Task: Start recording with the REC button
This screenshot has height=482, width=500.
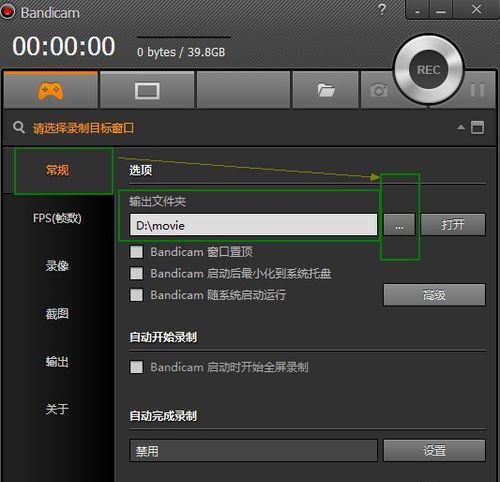Action: pos(429,70)
